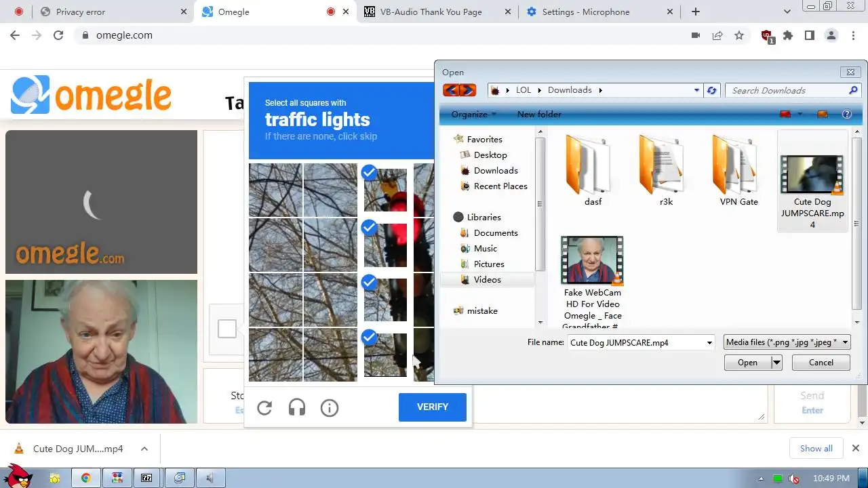The width and height of the screenshot is (868, 488).
Task: Expand the File name combo box arrow
Action: (709, 343)
